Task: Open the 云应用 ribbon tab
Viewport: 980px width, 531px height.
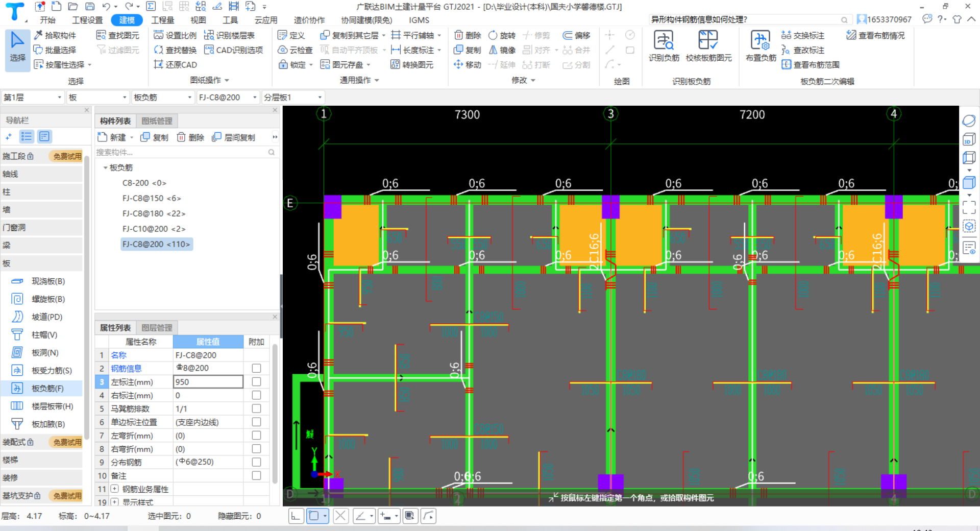Action: [x=266, y=20]
